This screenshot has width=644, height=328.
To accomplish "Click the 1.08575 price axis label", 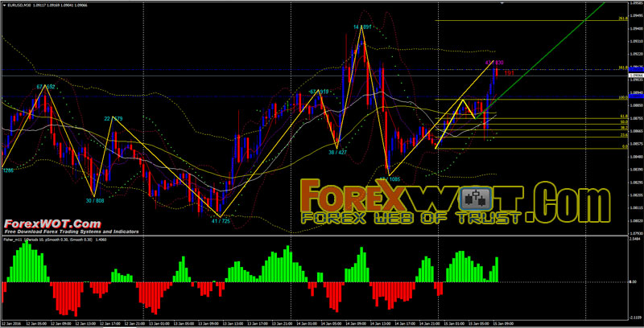I will (636, 144).
